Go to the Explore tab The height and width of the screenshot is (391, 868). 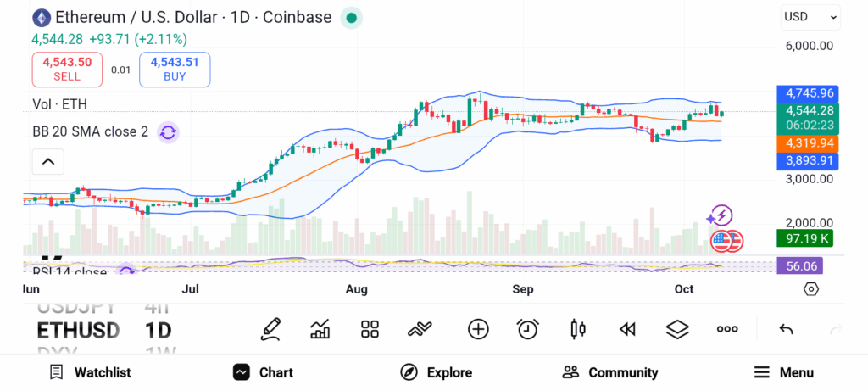pos(437,372)
